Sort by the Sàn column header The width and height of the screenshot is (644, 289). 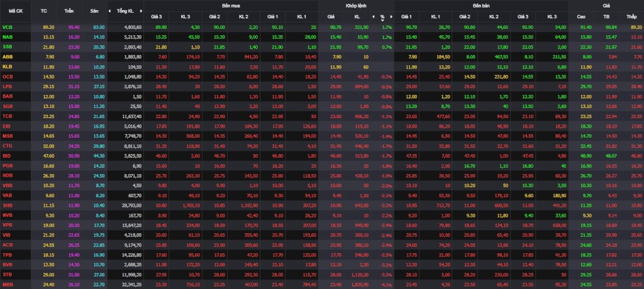[x=94, y=11]
